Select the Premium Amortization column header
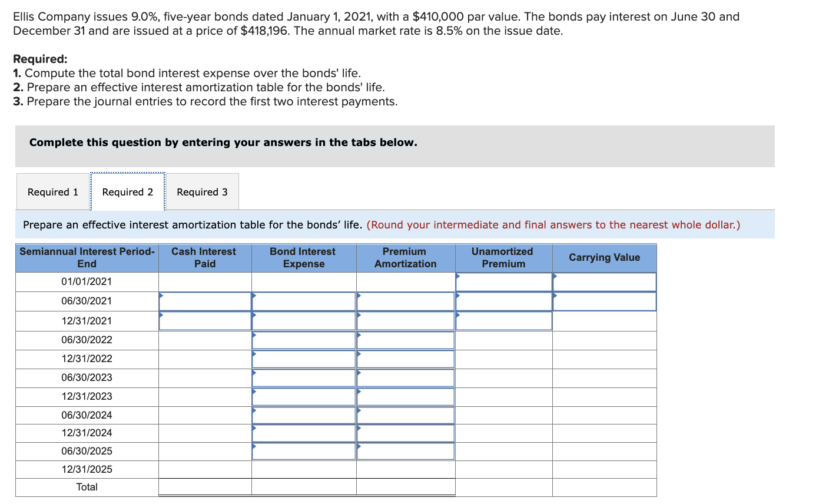 (406, 258)
